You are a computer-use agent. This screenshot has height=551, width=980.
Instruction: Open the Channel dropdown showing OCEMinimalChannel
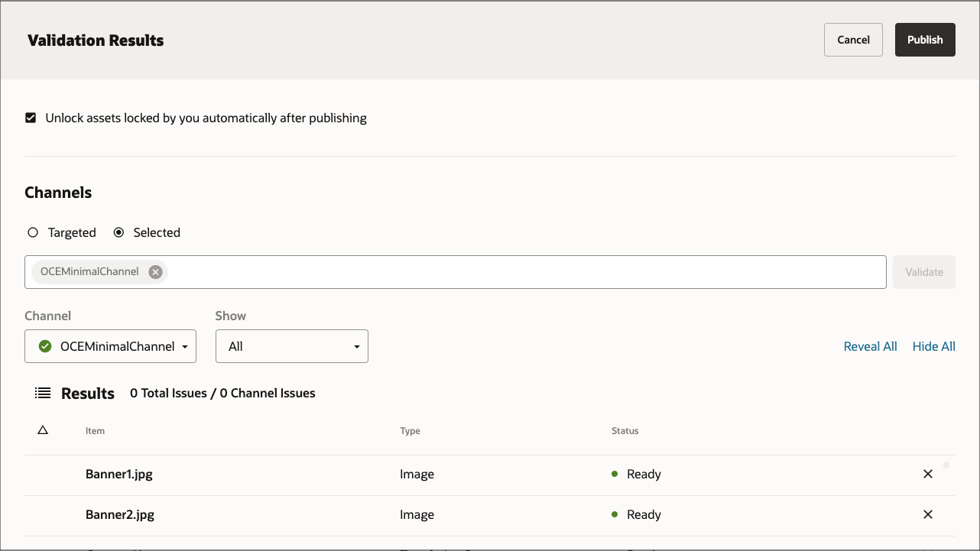(110, 346)
